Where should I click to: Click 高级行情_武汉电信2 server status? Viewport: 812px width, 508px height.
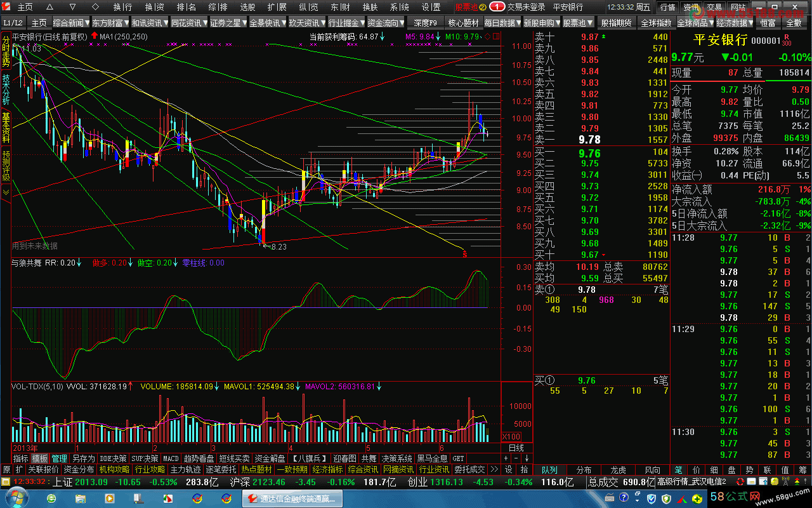691,482
